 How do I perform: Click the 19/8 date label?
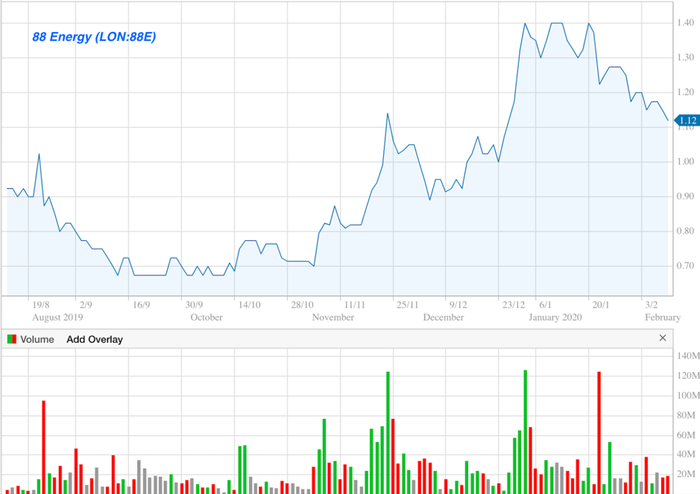41,305
